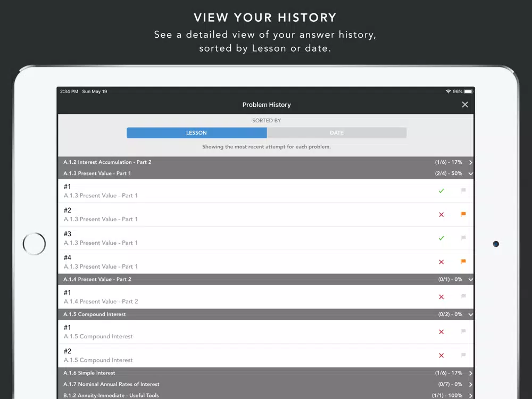Collapse A.1.3 Present Value - Part 1 section
The image size is (532, 399).
[471, 173]
